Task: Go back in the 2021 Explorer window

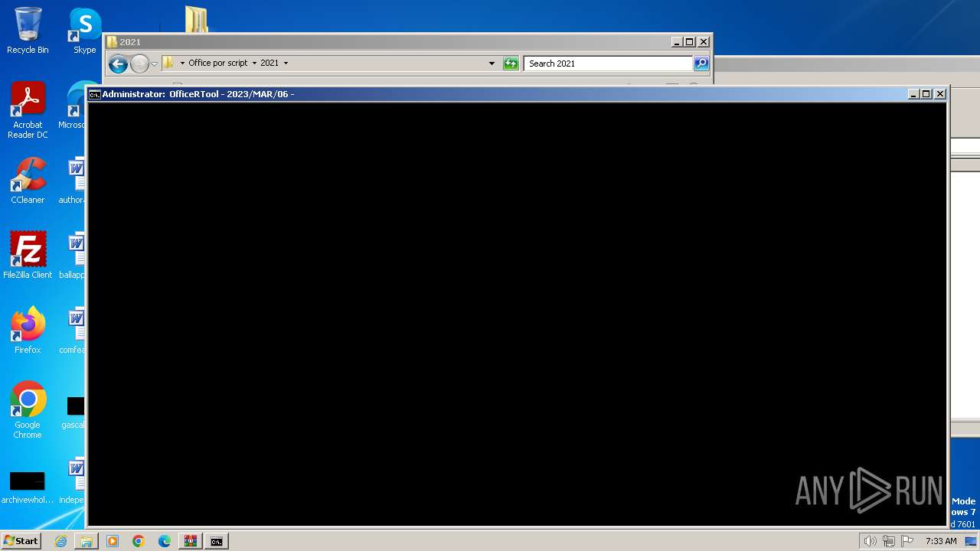Action: [x=118, y=64]
